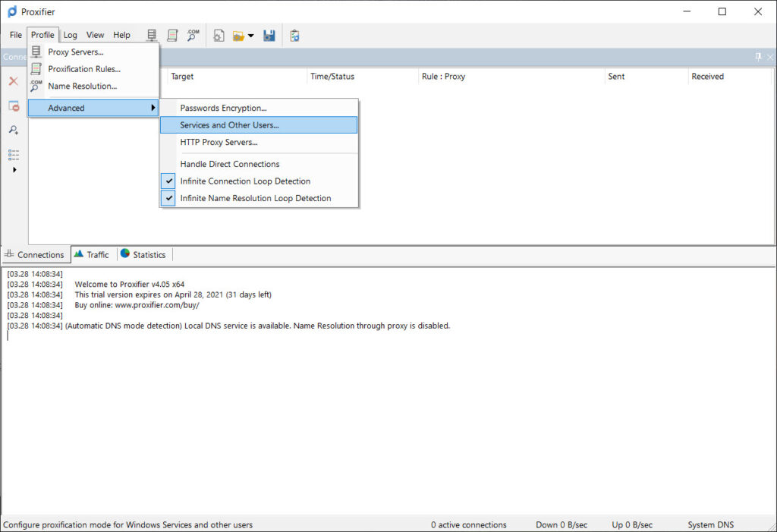Click the trial version expires log line
This screenshot has height=532, width=777.
tap(173, 294)
